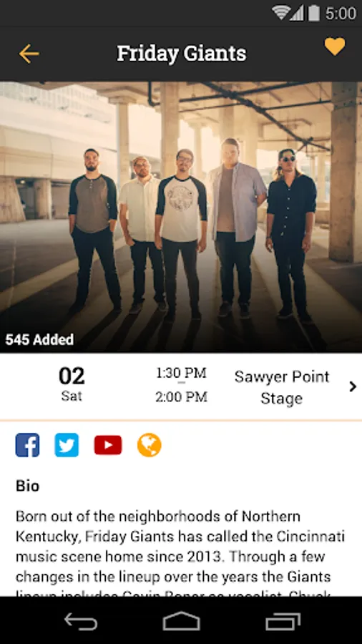
Task: Tap the Friday Giants title text
Action: coord(182,54)
